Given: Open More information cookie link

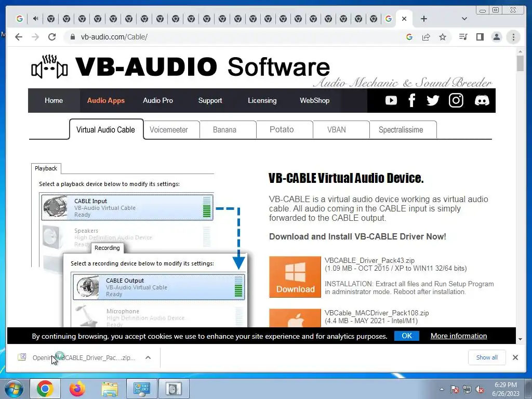Looking at the screenshot, I should click(459, 336).
